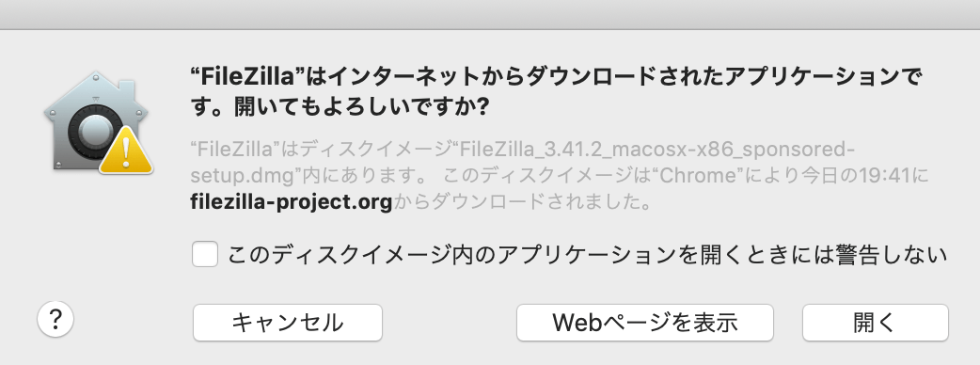Click the yellow warning triangle badge
Image resolution: width=980 pixels, height=365 pixels.
(x=127, y=150)
